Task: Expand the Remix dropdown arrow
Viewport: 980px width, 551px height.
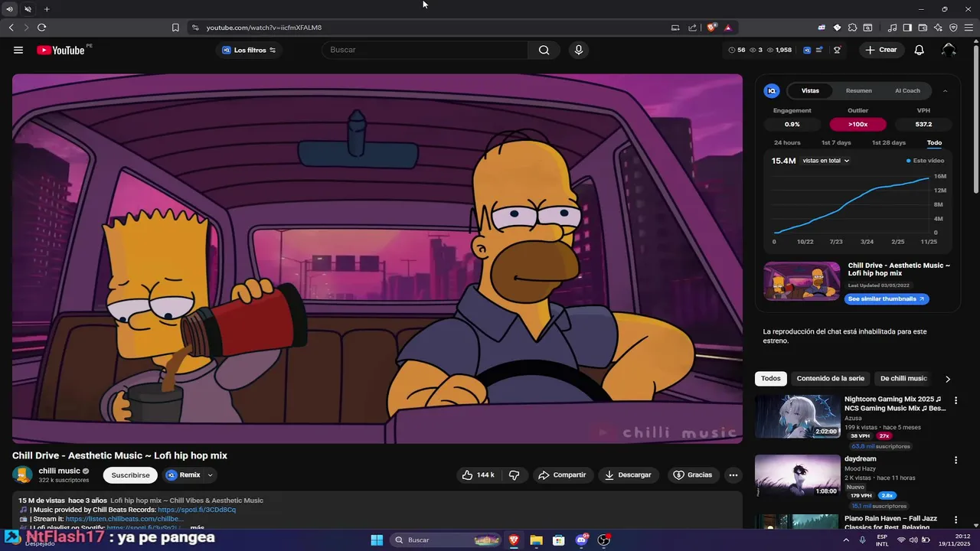Action: pos(210,475)
